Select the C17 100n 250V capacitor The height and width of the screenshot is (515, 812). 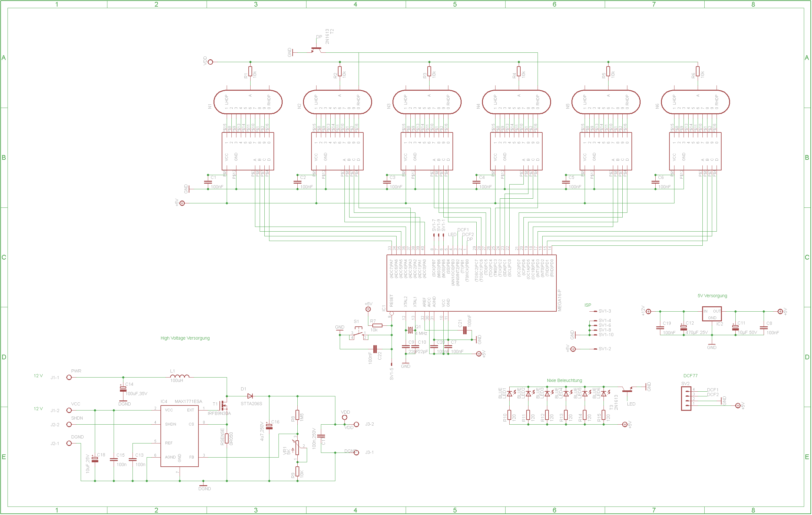(x=321, y=436)
